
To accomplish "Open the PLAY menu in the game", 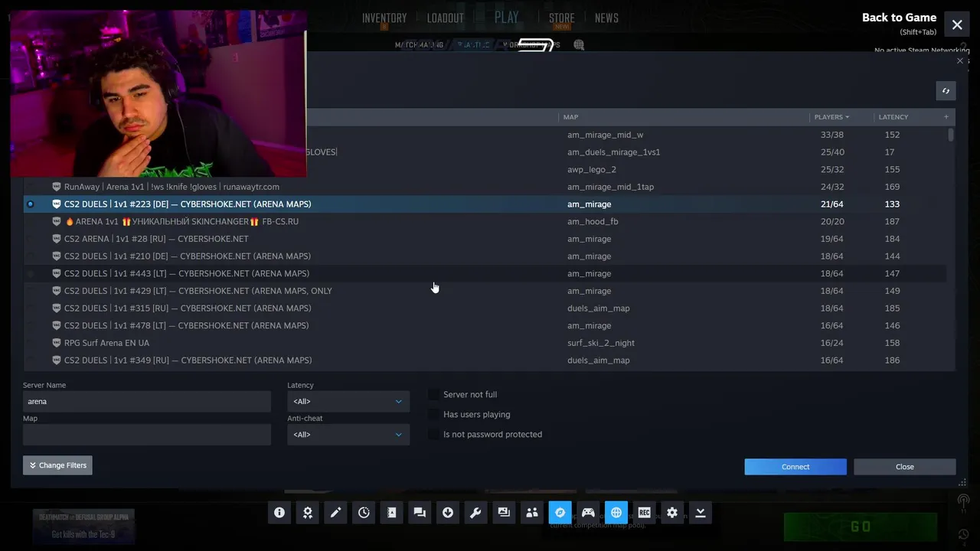I will pos(507,18).
